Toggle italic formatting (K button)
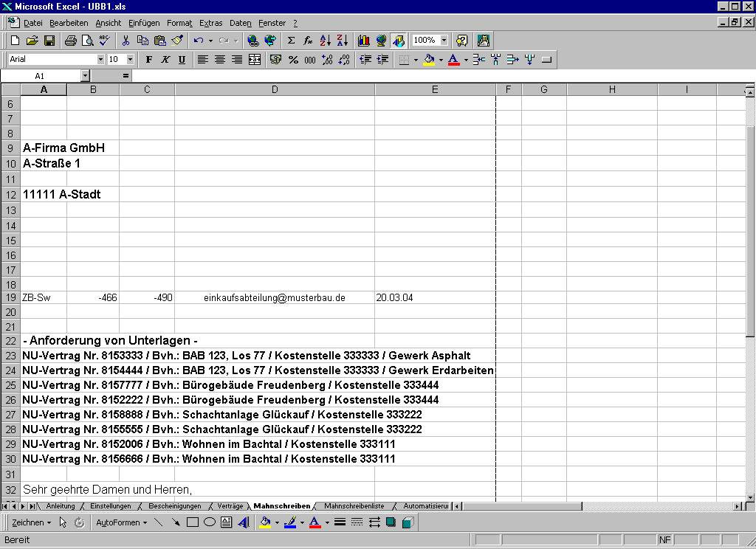This screenshot has width=756, height=549. [x=165, y=60]
